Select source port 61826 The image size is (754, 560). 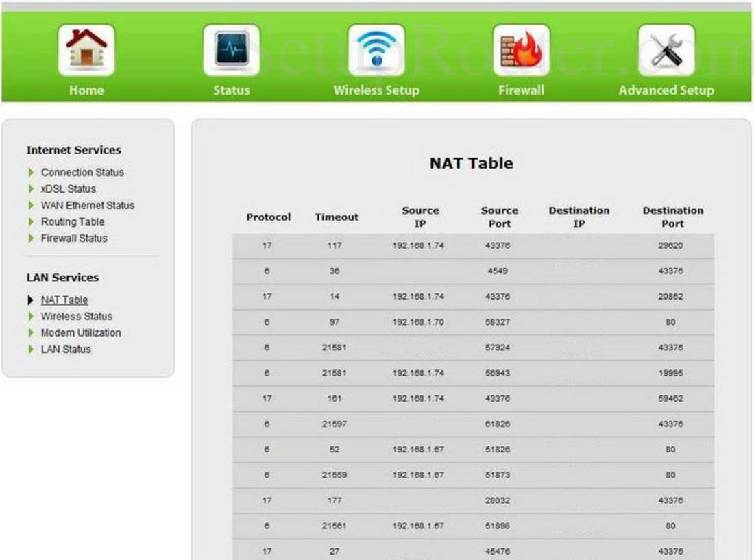tap(497, 424)
